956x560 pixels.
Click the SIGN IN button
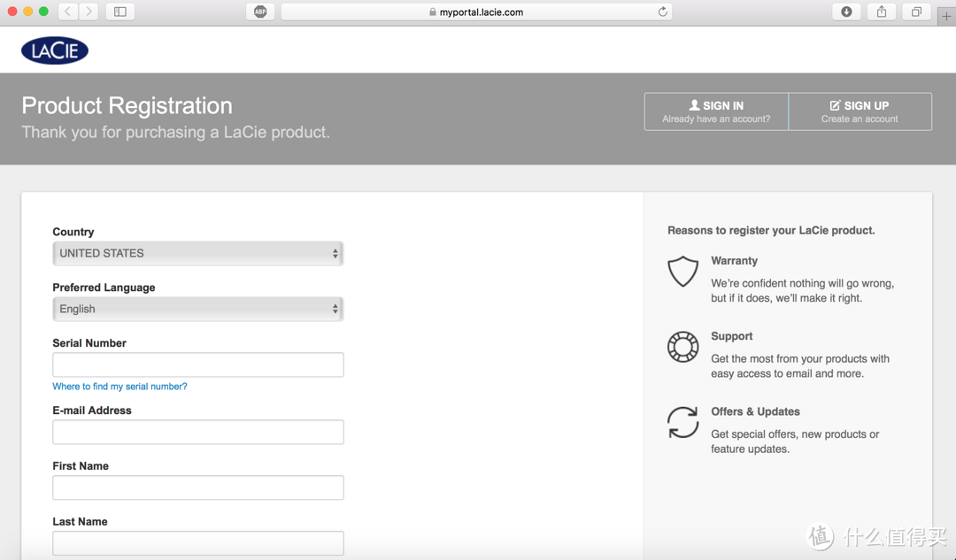click(x=716, y=111)
